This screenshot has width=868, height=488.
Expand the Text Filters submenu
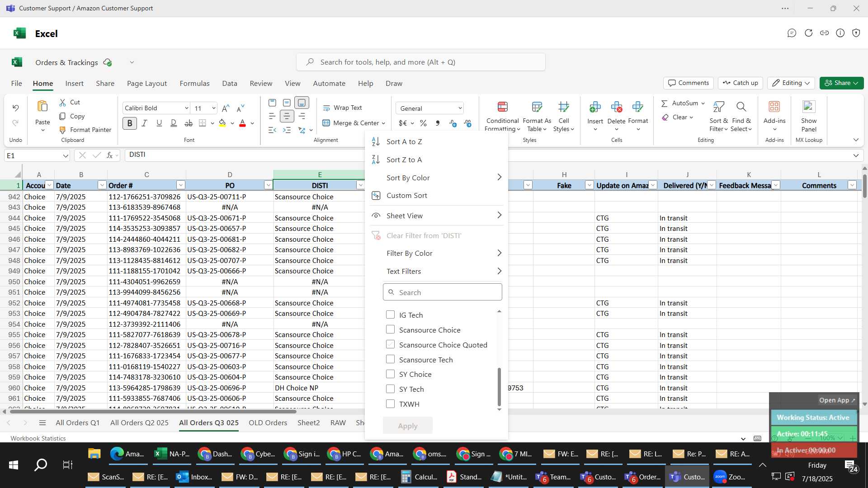coord(499,271)
